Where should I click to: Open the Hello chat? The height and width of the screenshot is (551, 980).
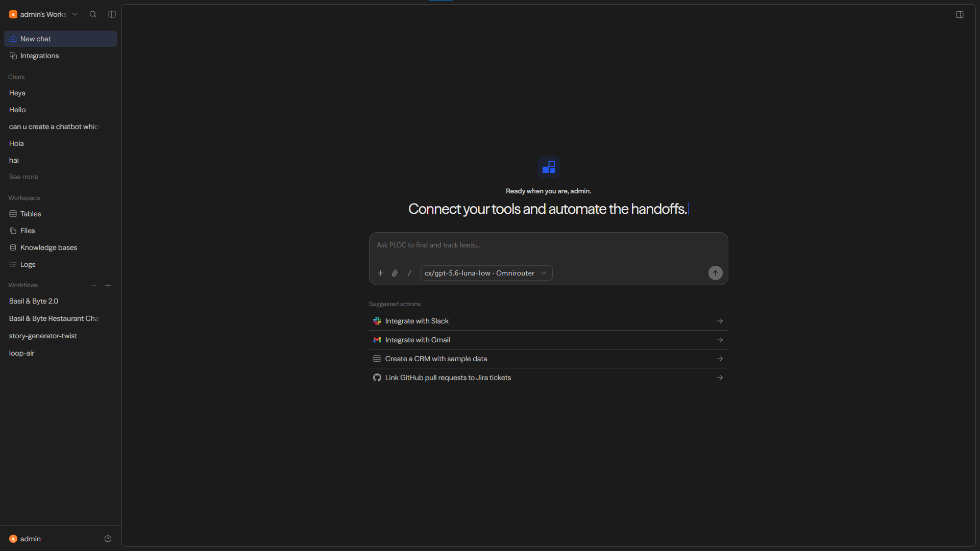[x=61, y=110]
